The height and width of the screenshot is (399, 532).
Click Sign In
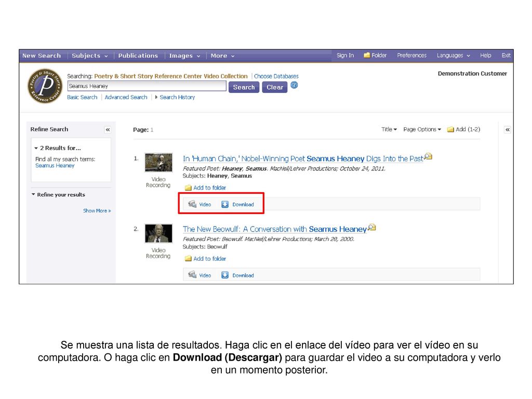(x=345, y=55)
